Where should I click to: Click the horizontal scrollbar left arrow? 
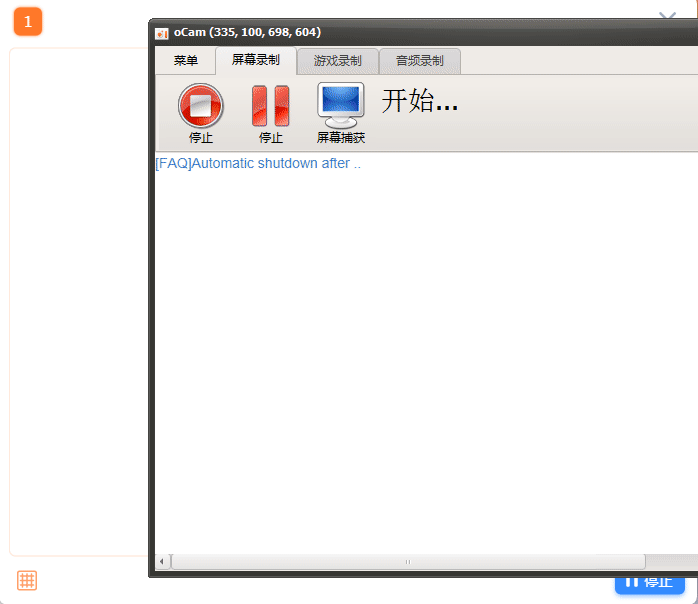(x=162, y=562)
